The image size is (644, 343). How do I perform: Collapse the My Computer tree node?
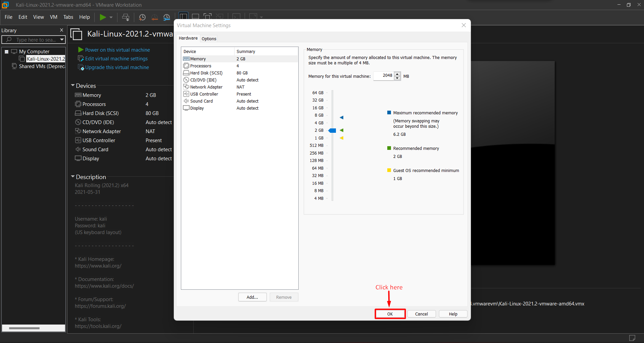coord(6,52)
